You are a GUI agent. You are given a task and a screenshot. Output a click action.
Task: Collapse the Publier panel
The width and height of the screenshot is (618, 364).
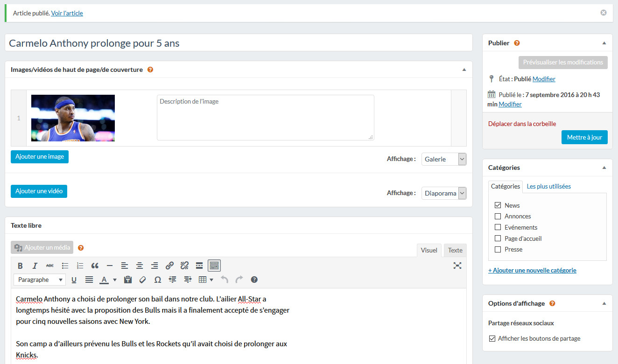coord(604,43)
